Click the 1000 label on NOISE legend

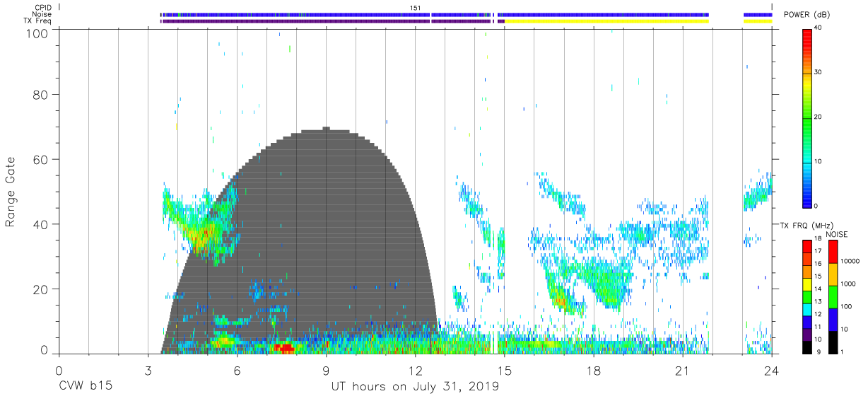[x=850, y=284]
